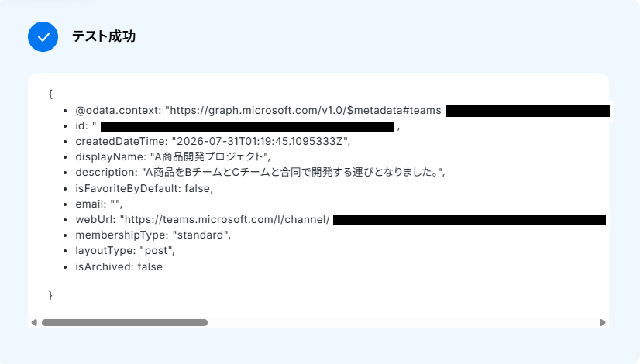This screenshot has height=364, width=640.
Task: Click the empty email field entry
Action: [x=98, y=204]
